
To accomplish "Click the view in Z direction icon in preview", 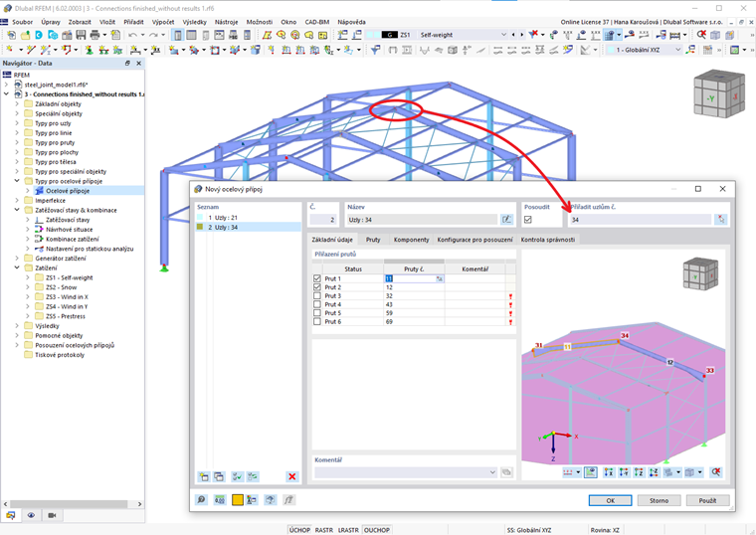I will tap(639, 472).
